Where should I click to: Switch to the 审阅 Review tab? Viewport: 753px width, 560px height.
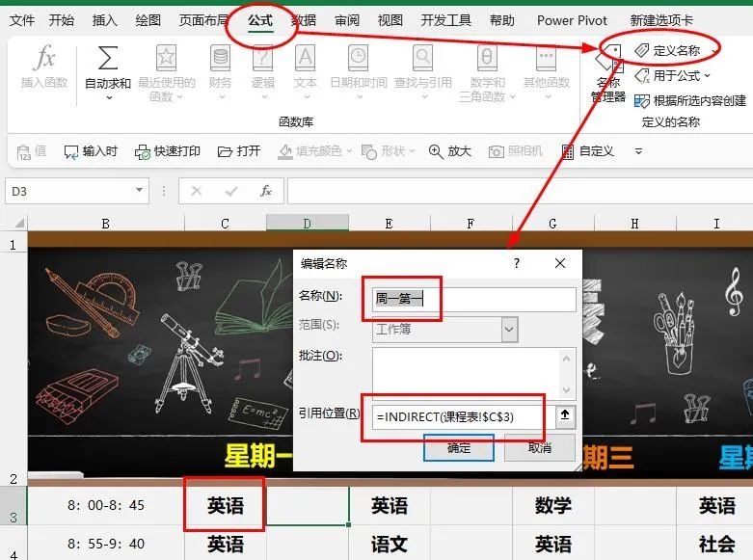[347, 20]
